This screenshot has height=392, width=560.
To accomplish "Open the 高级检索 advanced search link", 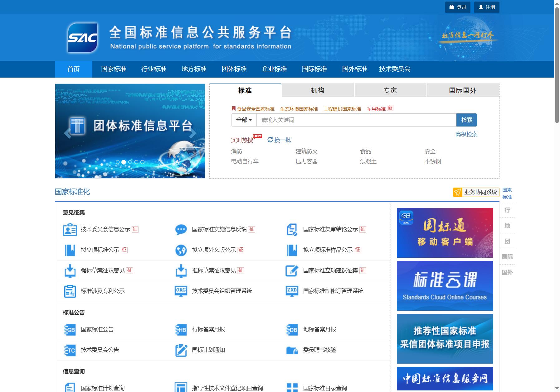I will tap(466, 134).
